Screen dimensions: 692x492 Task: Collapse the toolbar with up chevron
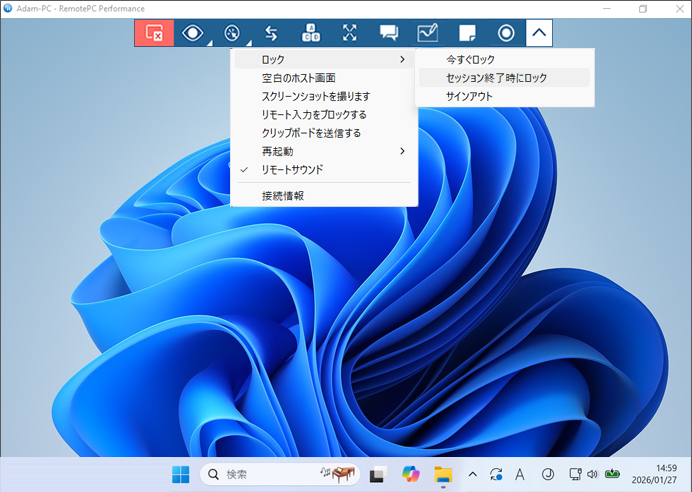539,33
